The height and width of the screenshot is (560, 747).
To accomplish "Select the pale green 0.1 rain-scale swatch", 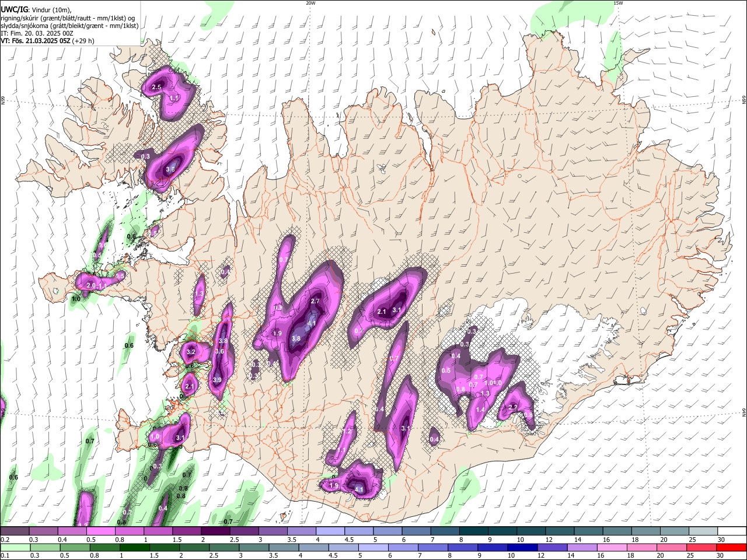I will (15, 547).
